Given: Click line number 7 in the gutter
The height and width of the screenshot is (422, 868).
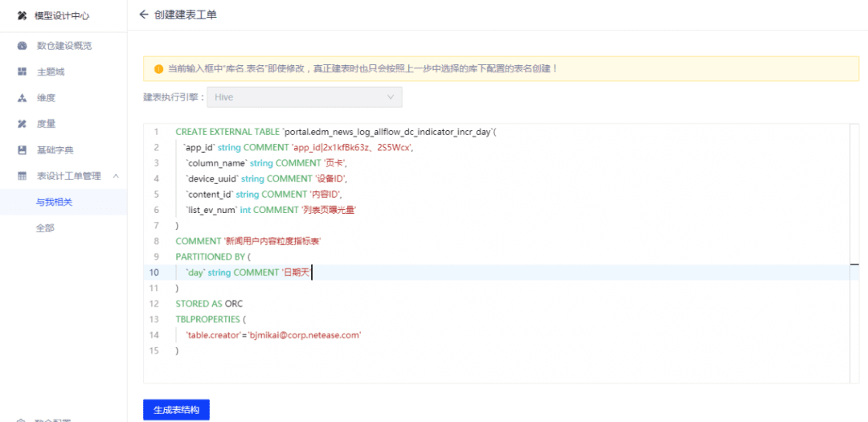Looking at the screenshot, I should pyautogui.click(x=157, y=225).
